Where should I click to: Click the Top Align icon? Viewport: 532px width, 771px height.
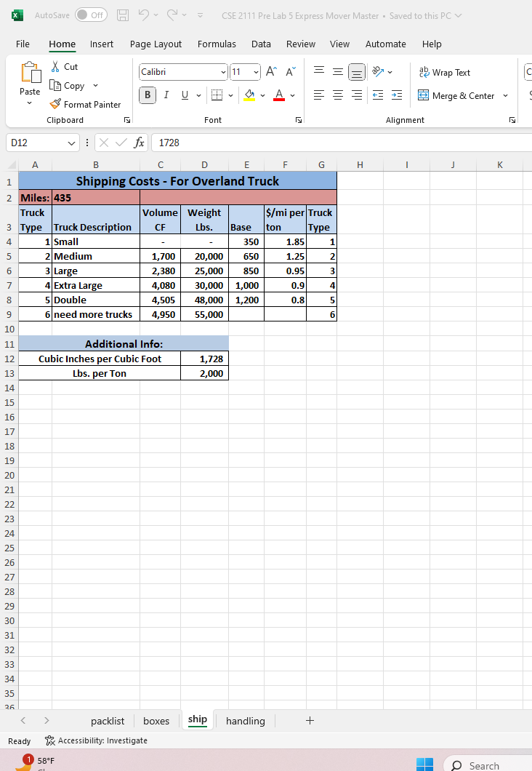click(319, 72)
